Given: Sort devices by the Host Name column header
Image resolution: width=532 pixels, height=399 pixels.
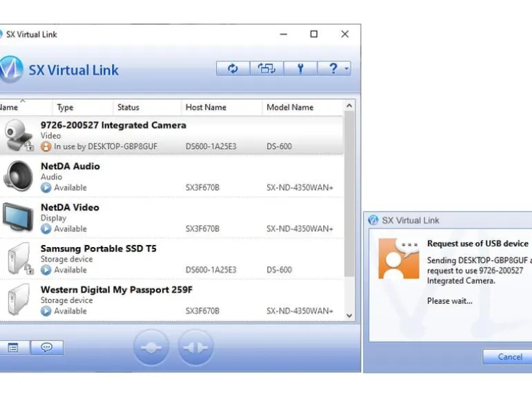Looking at the screenshot, I should click(x=222, y=108).
